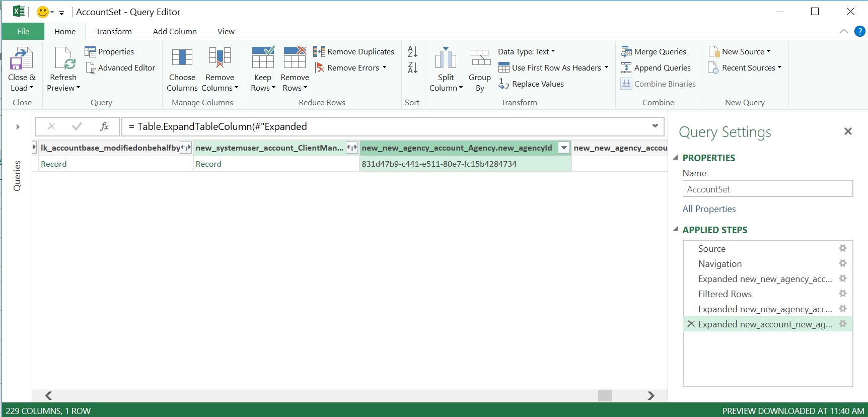Switch to the Add Column tab
Viewport: 868px width, 417px height.
coord(175,31)
